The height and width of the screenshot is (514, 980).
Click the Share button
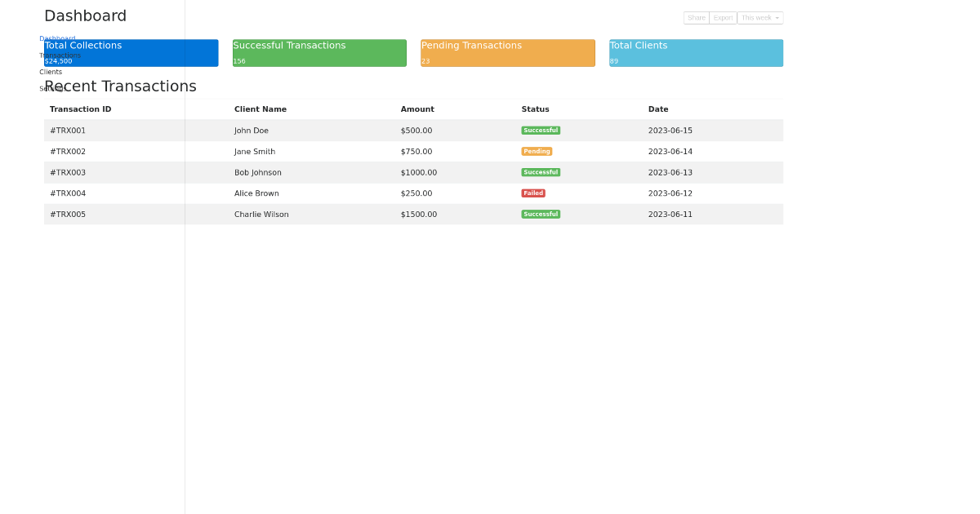(x=696, y=17)
